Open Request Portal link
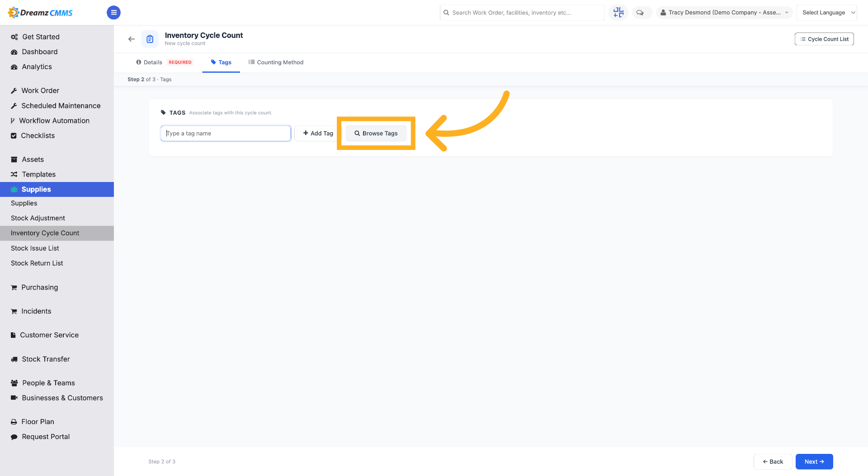The height and width of the screenshot is (476, 868). tap(46, 437)
